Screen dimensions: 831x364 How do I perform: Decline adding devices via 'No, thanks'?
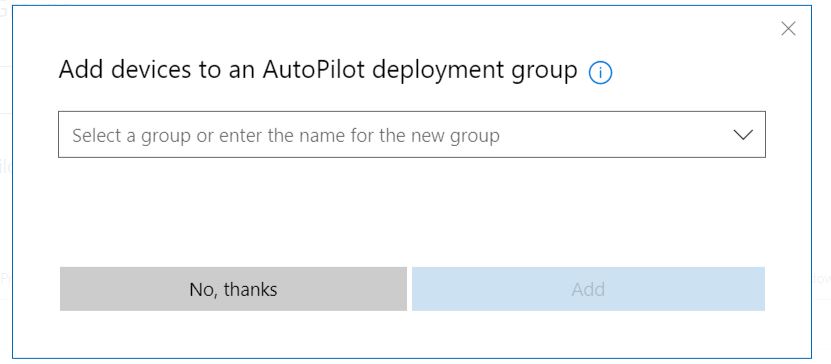point(233,289)
